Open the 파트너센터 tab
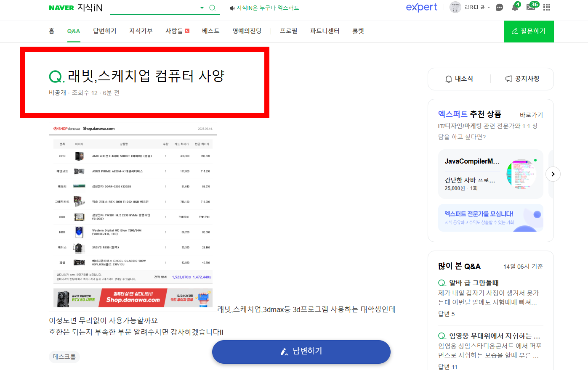The height and width of the screenshot is (370, 588). click(325, 31)
